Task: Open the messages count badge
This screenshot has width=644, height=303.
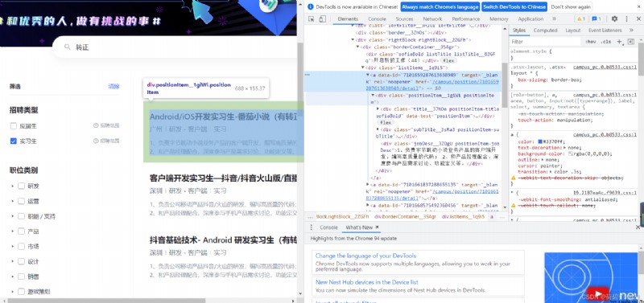Action: (x=596, y=18)
